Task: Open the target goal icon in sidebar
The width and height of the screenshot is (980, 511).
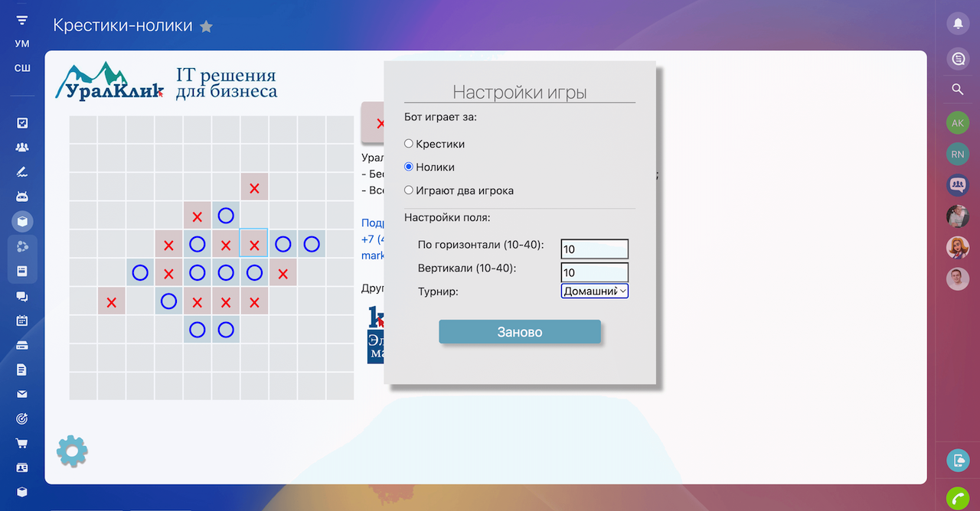Action: click(x=22, y=418)
